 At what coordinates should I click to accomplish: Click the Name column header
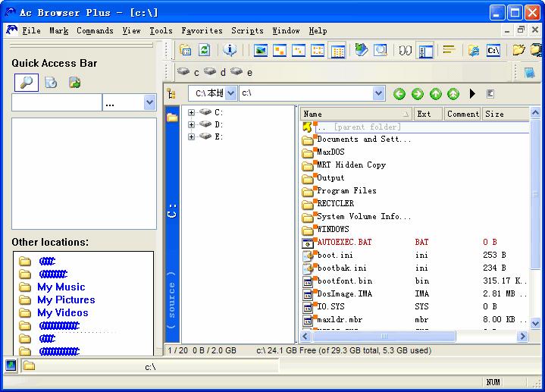356,114
